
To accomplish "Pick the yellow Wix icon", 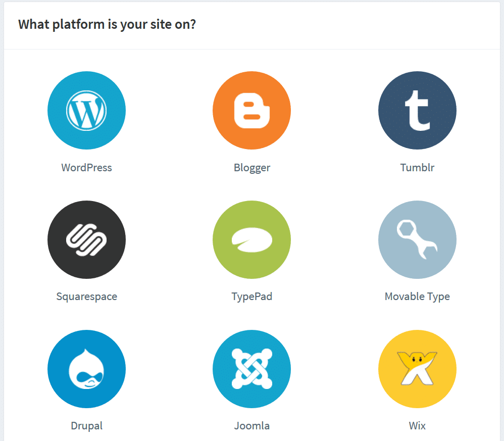I will pyautogui.click(x=417, y=369).
